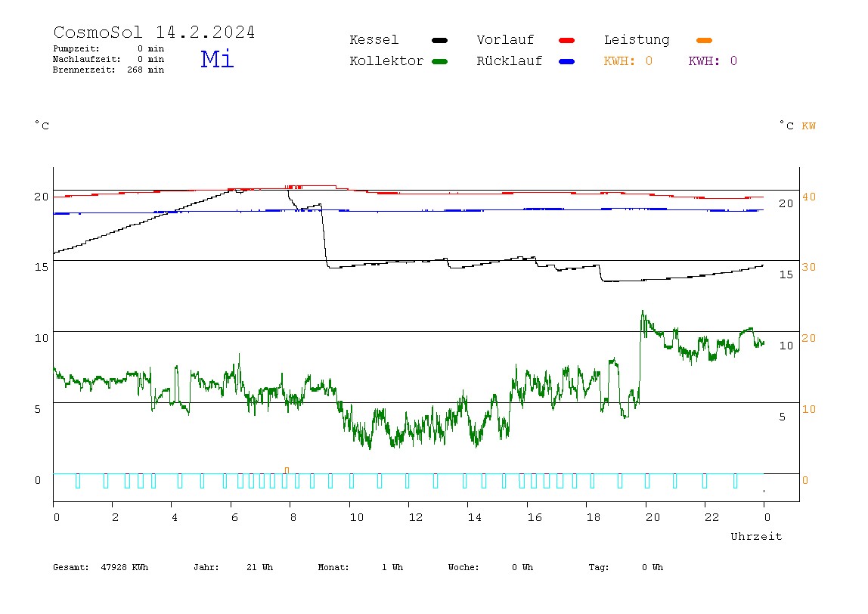Click the 'Monat: 1 Wh' value
Screen dimensions: 868x614
pos(361,567)
